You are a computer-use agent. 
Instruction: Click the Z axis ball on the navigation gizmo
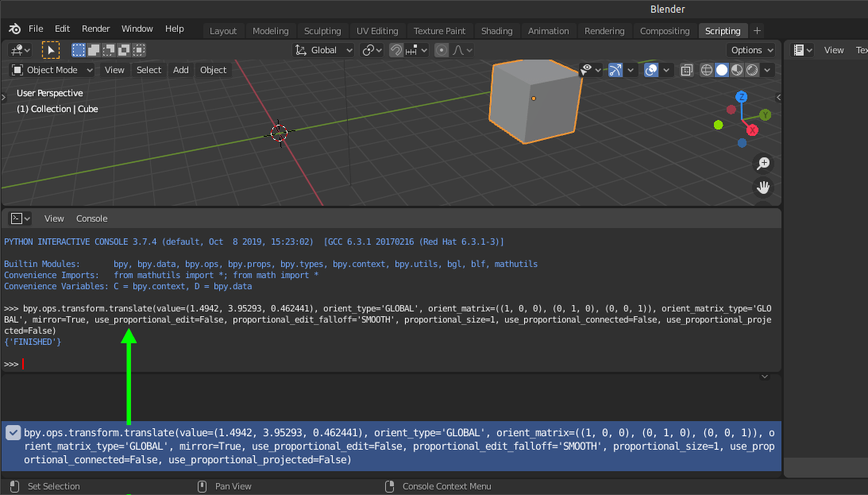point(741,96)
